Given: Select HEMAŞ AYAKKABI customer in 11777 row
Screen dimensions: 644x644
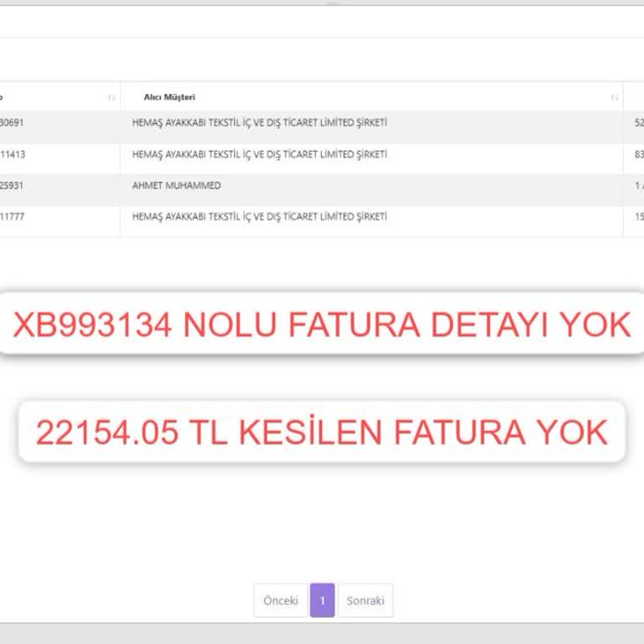Looking at the screenshot, I should (x=260, y=216).
